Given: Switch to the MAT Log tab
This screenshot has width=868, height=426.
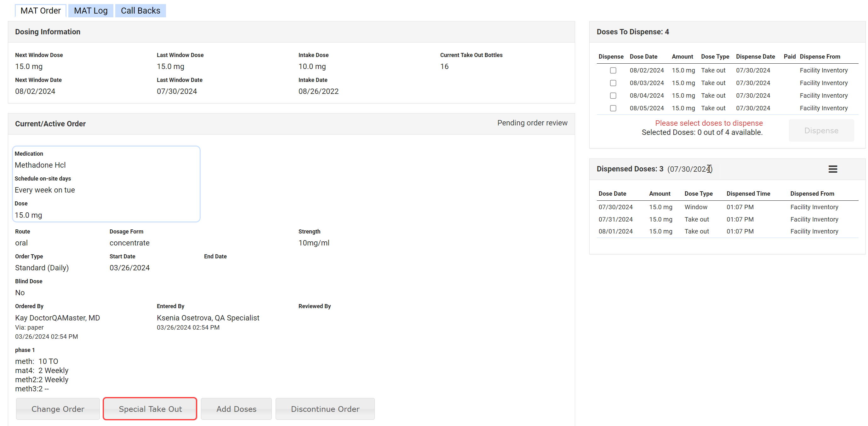Looking at the screenshot, I should point(91,11).
